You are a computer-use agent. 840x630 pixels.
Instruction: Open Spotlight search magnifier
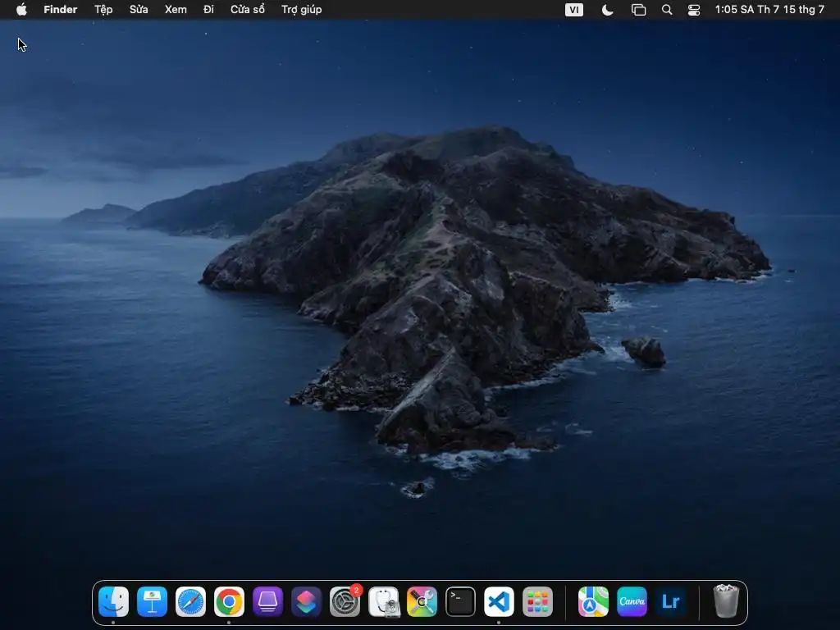(x=667, y=10)
